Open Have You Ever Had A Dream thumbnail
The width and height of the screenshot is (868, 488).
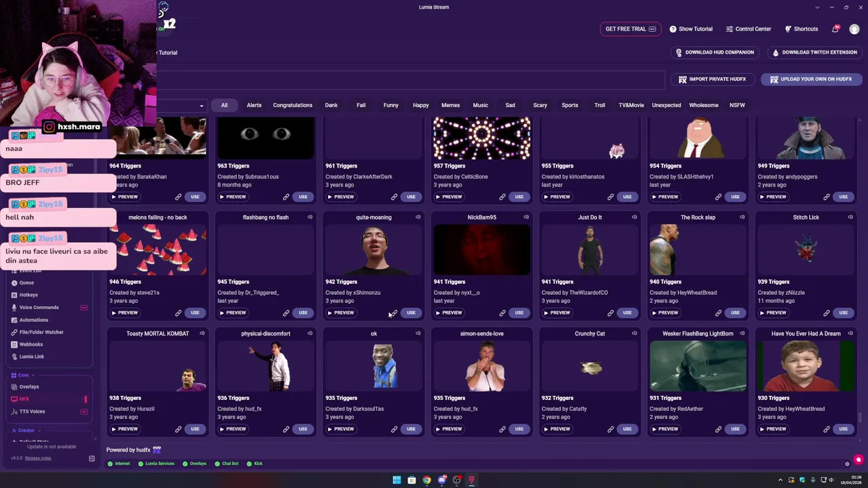806,366
